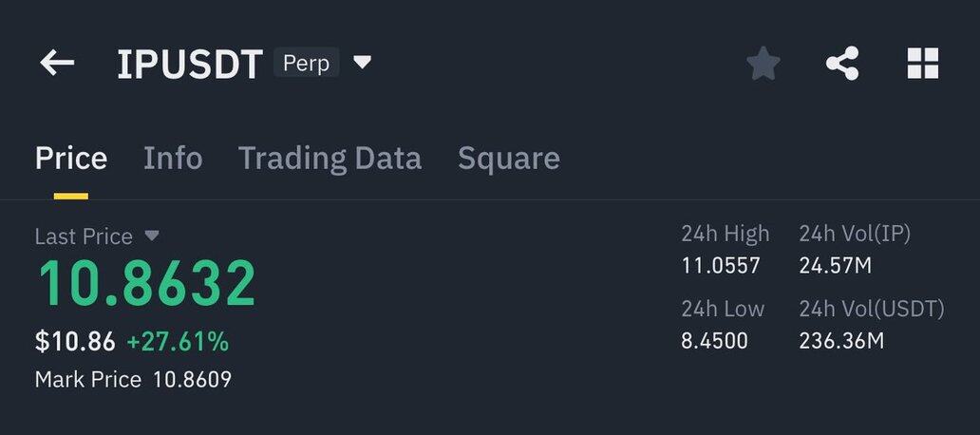Open the Last Price type dropdown
Viewport: 980px width, 435px height.
(152, 236)
